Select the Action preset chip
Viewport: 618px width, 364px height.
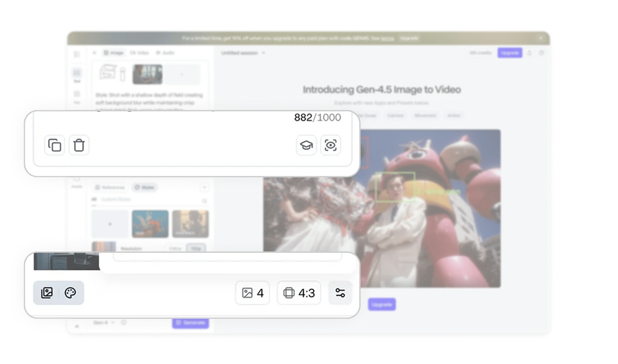(x=453, y=115)
